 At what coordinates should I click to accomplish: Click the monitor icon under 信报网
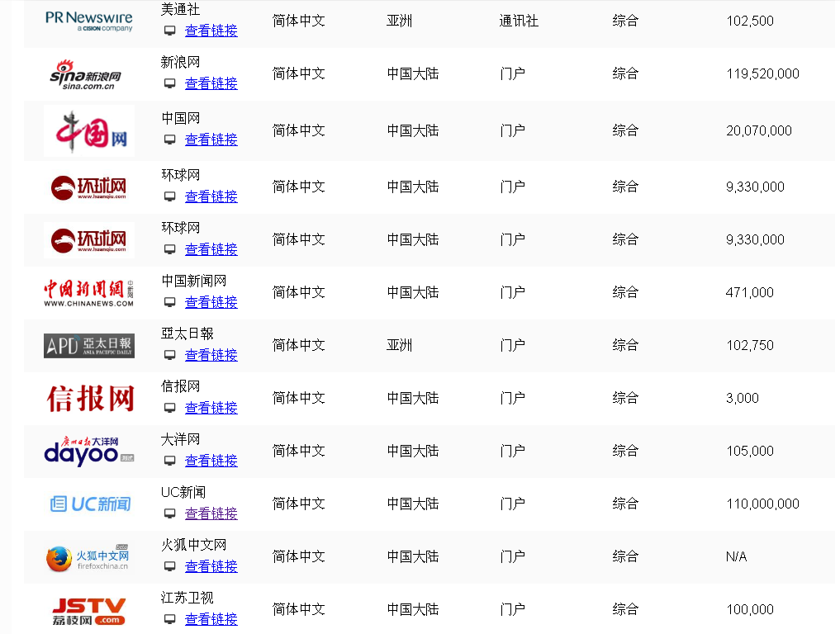click(x=170, y=408)
